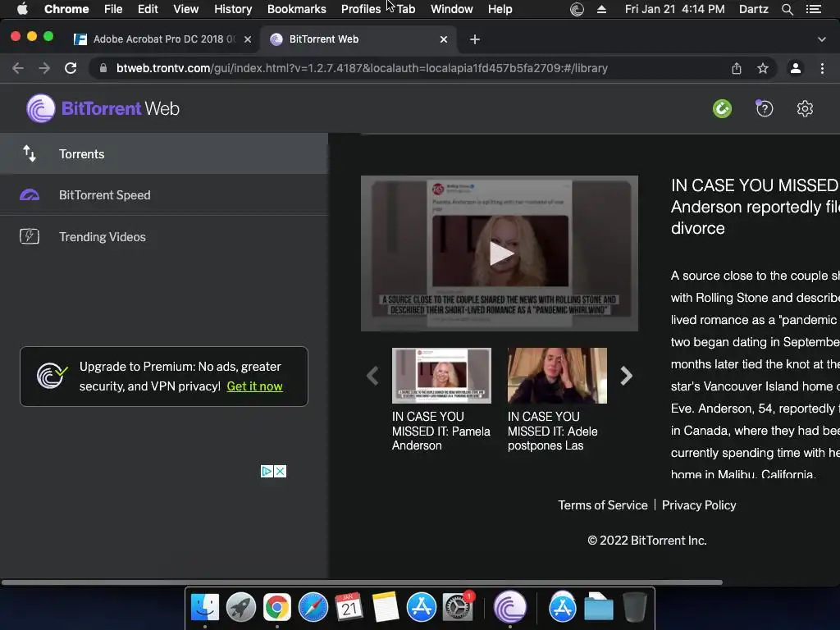Open the Window menu
Image resolution: width=840 pixels, height=630 pixels.
click(452, 9)
